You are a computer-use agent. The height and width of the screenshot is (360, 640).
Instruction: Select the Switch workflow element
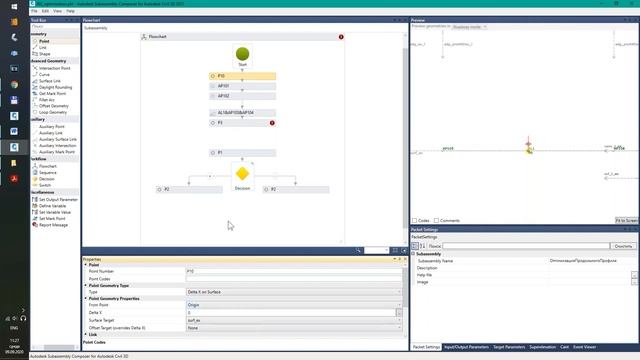point(45,185)
